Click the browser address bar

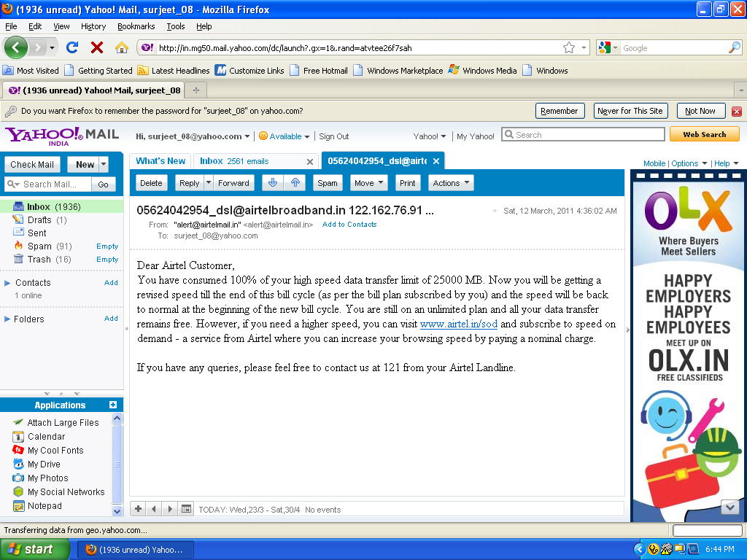357,47
